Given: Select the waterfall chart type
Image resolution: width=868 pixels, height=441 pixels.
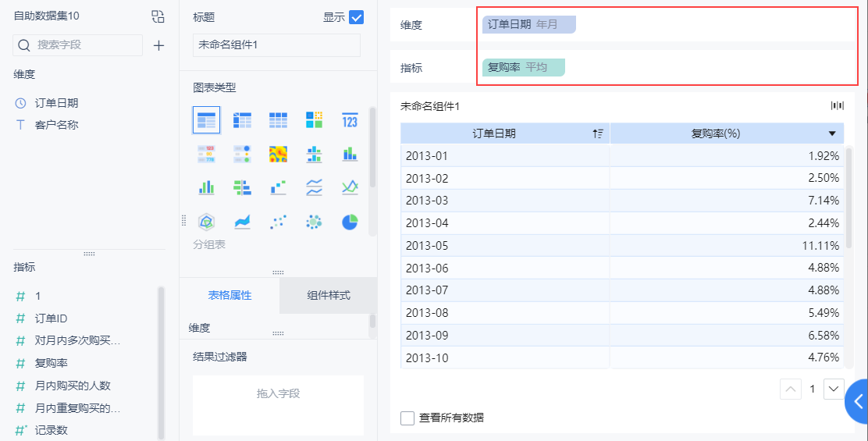Looking at the screenshot, I should [x=278, y=187].
